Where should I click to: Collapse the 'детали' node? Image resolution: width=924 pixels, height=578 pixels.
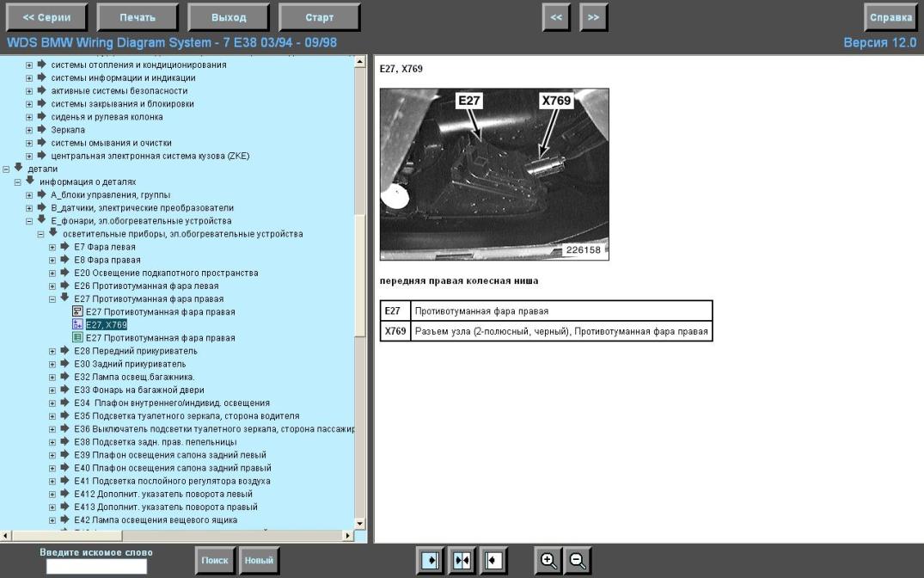pos(6,169)
